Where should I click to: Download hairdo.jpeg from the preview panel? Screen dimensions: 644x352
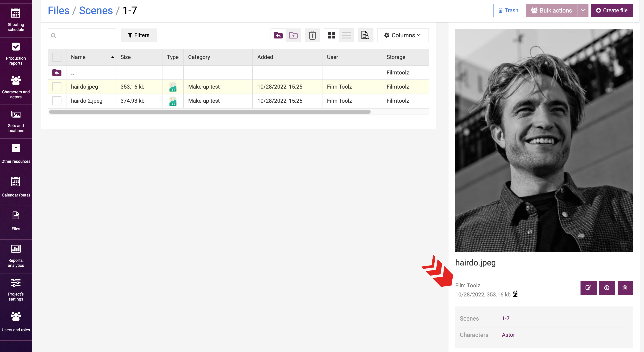(607, 288)
